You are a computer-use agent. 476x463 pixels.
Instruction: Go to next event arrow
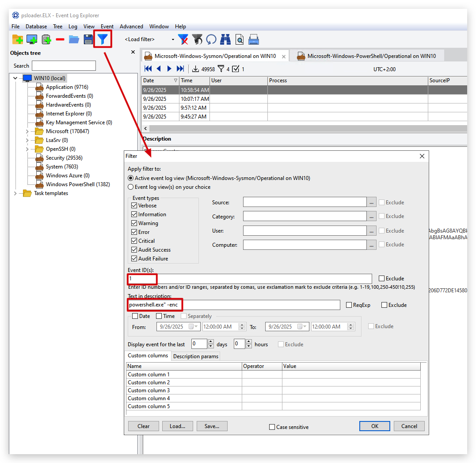(169, 69)
